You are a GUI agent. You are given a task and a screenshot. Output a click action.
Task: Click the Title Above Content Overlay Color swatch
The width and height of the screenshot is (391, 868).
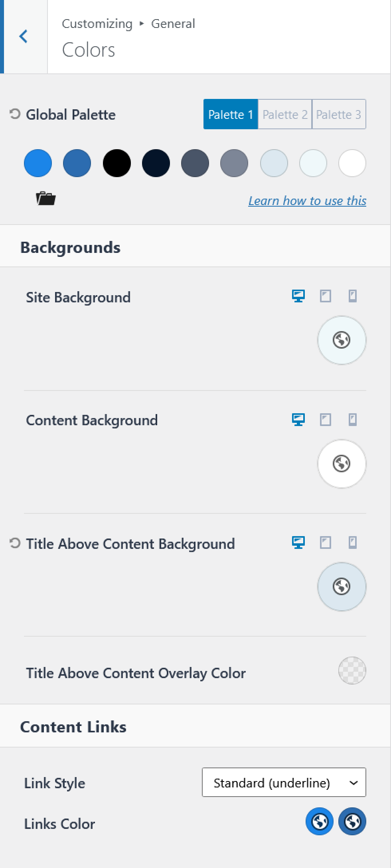pos(352,671)
